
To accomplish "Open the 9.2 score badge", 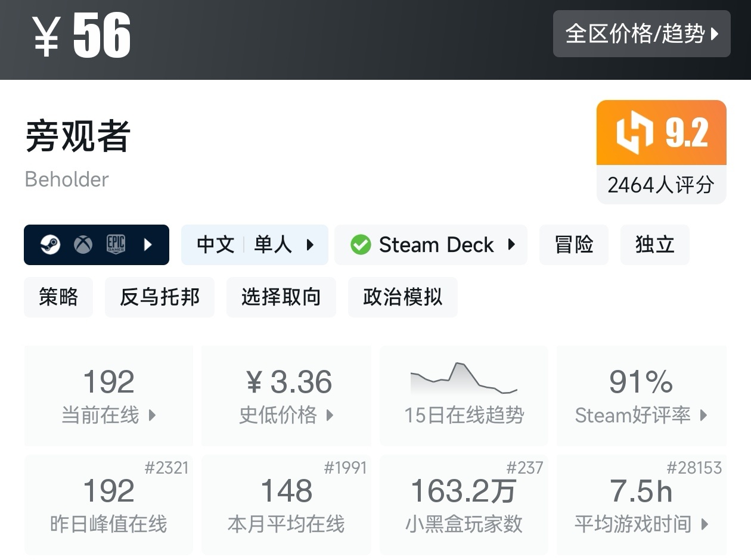I will pyautogui.click(x=662, y=132).
